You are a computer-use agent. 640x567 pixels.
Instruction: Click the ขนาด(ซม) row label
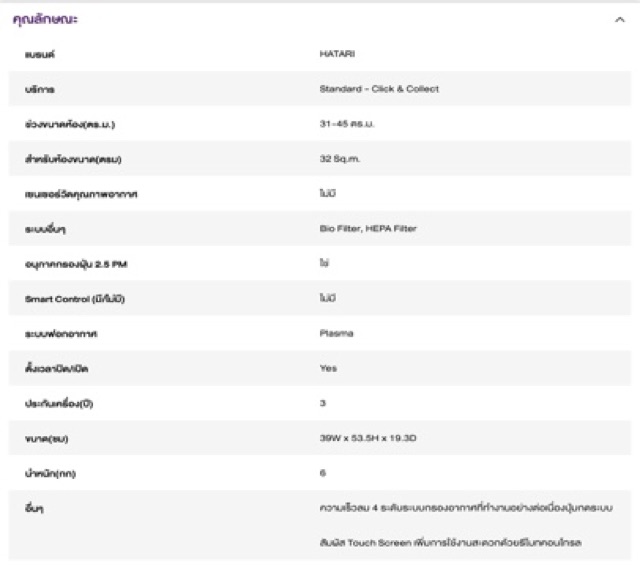46,438
